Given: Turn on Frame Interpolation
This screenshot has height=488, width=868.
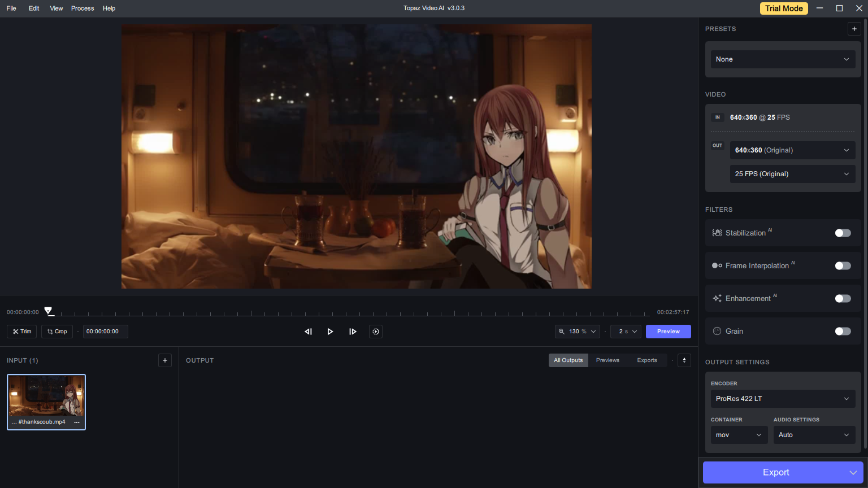Looking at the screenshot, I should [x=843, y=265].
